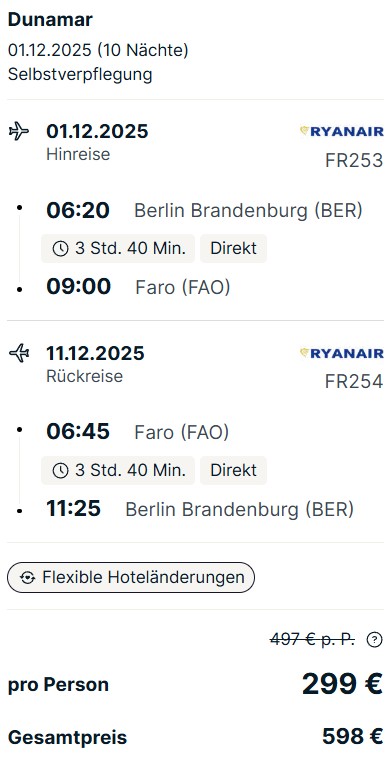Click the 06:20 Berlin Brandenburg departure entry
Viewport: 391px width, 757px height.
point(204,210)
